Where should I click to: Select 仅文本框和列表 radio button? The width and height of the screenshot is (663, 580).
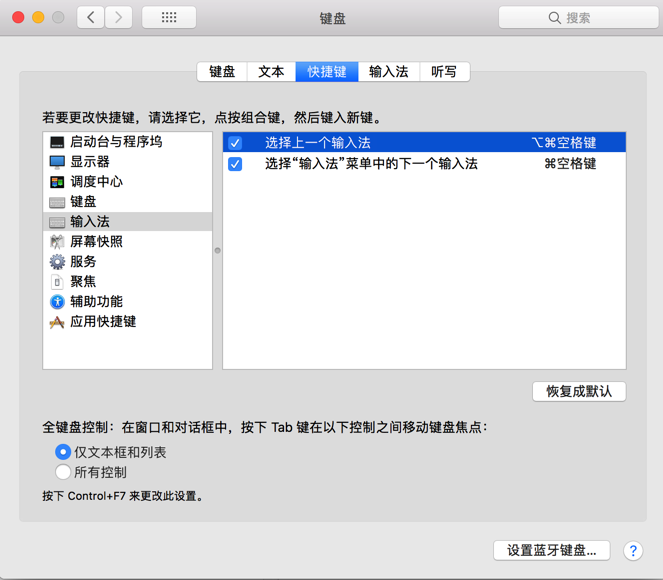pos(63,452)
